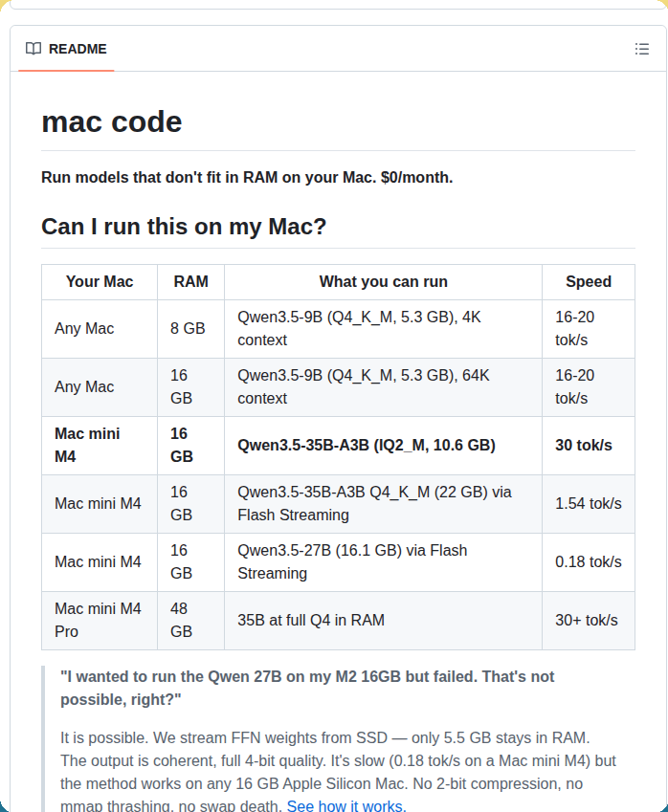Click the 'Speed' column header
Image resolution: width=668 pixels, height=812 pixels.
point(589,282)
